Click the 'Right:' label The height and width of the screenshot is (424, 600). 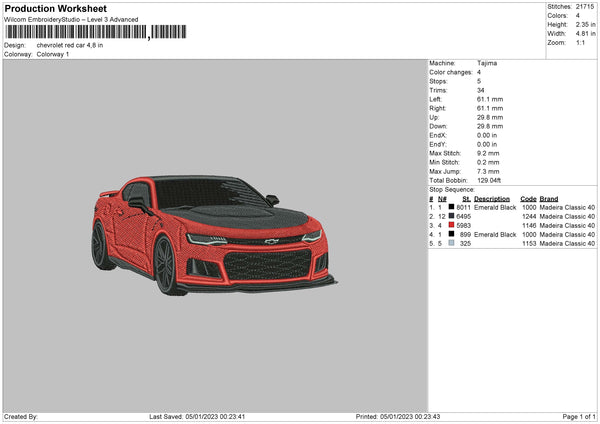pyautogui.click(x=437, y=108)
